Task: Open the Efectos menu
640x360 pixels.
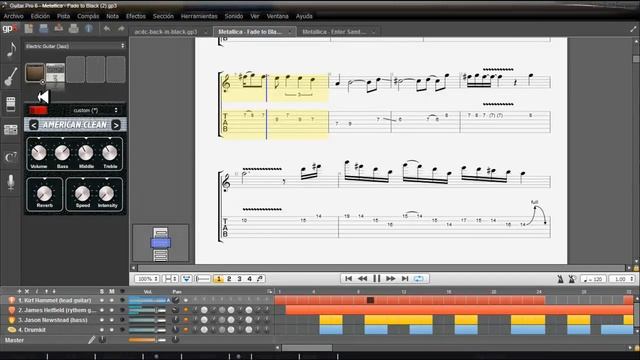Action: click(x=136, y=16)
